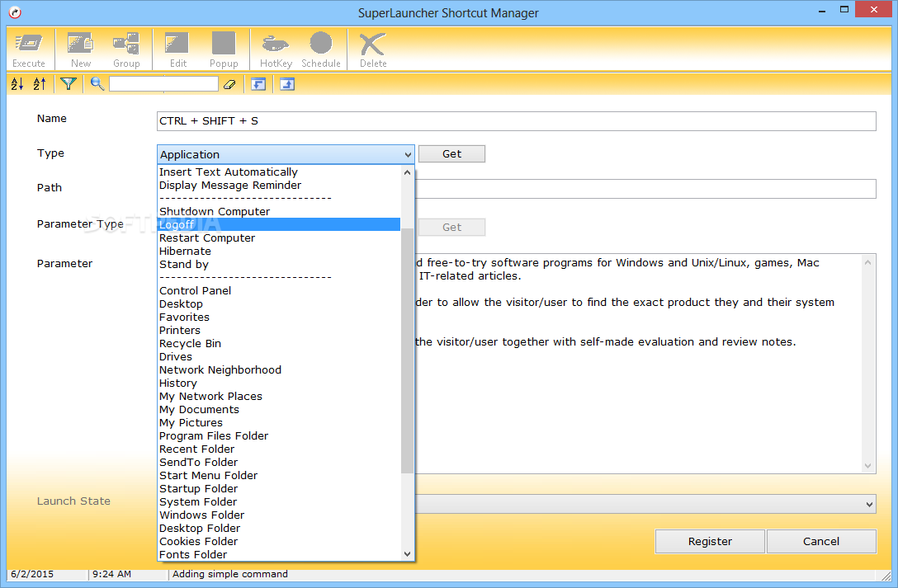Choose Windows Folder

pos(280,515)
